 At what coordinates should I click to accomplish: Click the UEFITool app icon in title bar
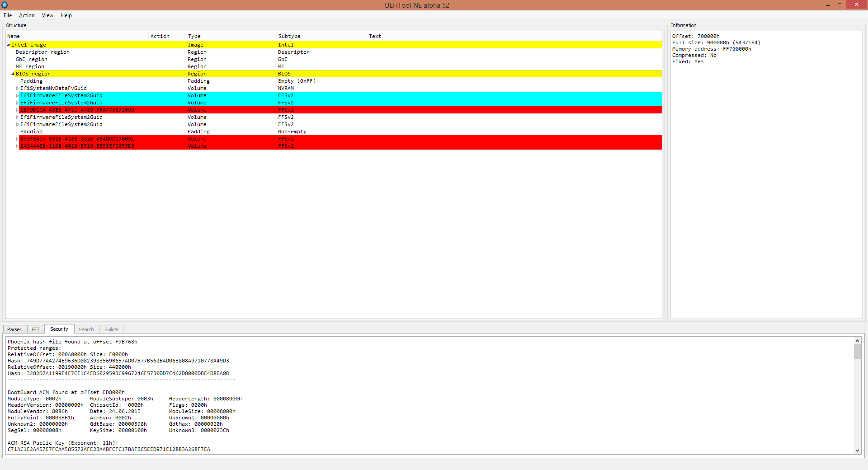point(5,5)
